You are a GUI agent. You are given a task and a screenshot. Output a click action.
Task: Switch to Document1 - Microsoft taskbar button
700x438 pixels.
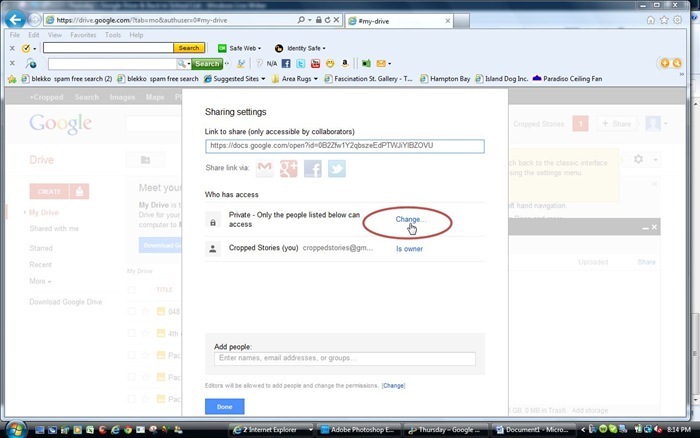click(x=533, y=430)
